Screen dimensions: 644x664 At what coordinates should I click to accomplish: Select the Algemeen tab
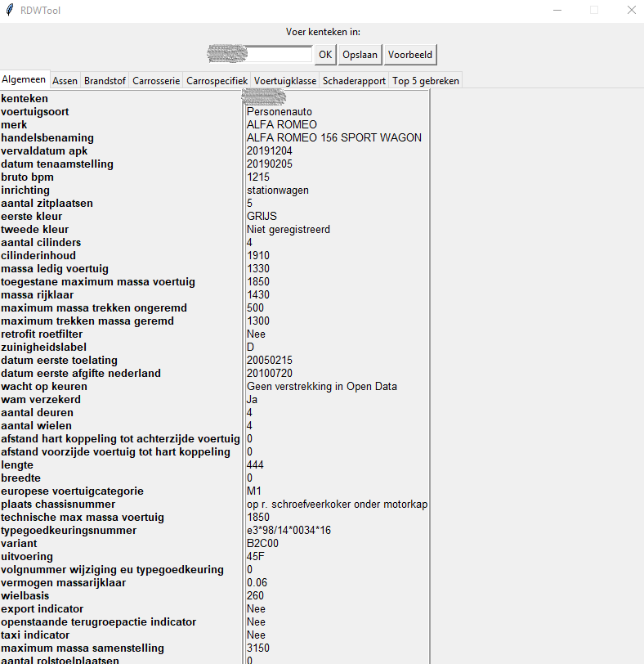[25, 79]
